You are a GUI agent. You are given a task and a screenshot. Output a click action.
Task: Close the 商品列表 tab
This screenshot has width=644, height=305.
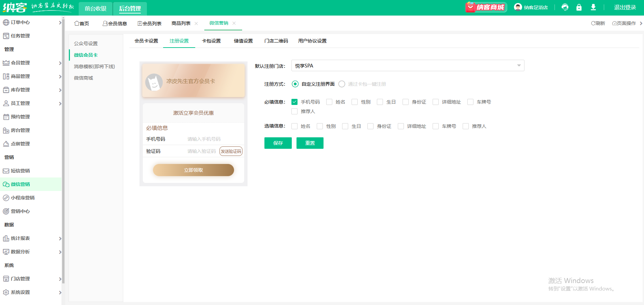(196, 23)
